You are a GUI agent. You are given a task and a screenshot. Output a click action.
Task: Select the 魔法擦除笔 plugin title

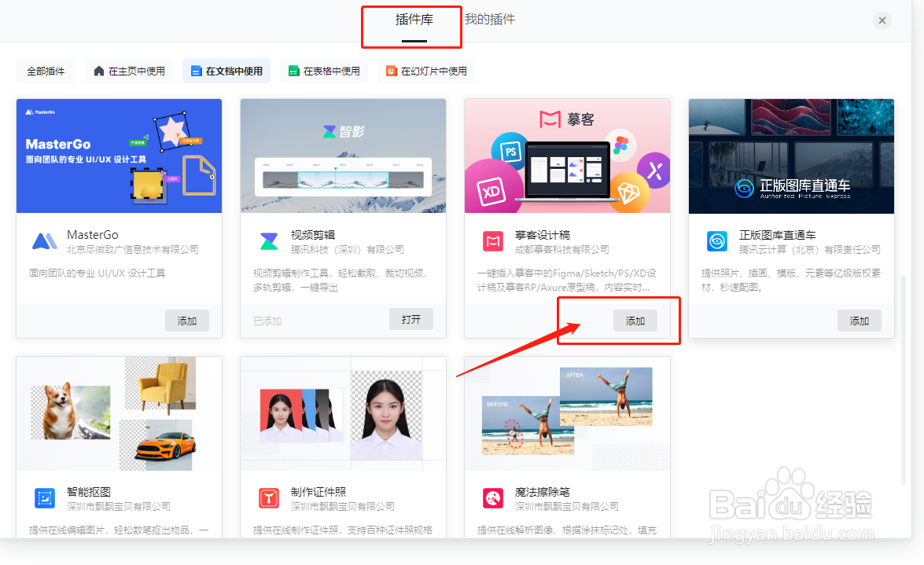(542, 492)
